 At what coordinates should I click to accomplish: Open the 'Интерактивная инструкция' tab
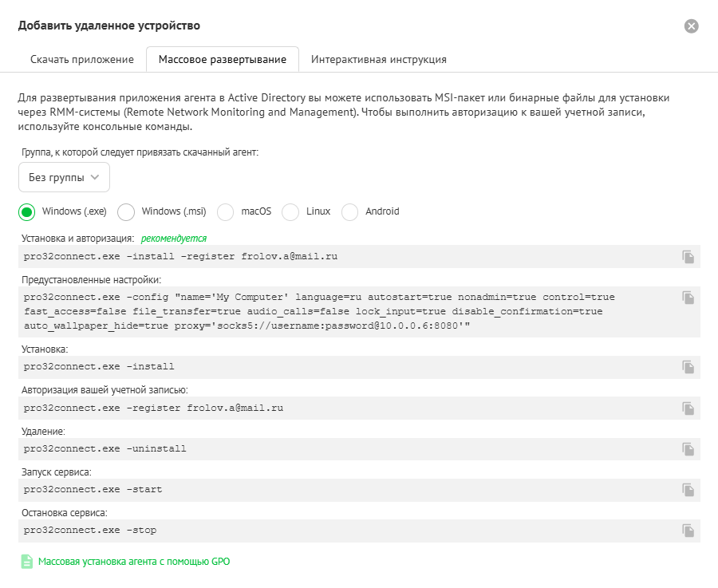click(x=378, y=60)
